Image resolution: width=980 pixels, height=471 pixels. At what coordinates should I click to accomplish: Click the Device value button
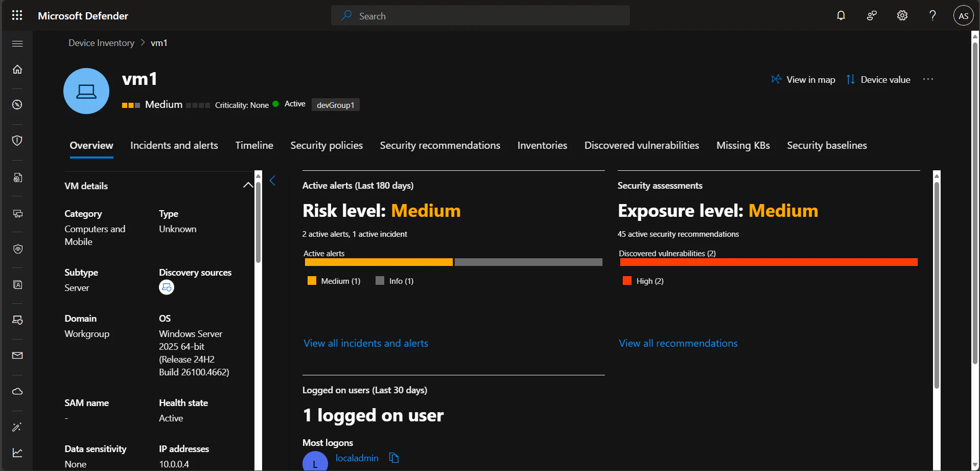(x=878, y=79)
